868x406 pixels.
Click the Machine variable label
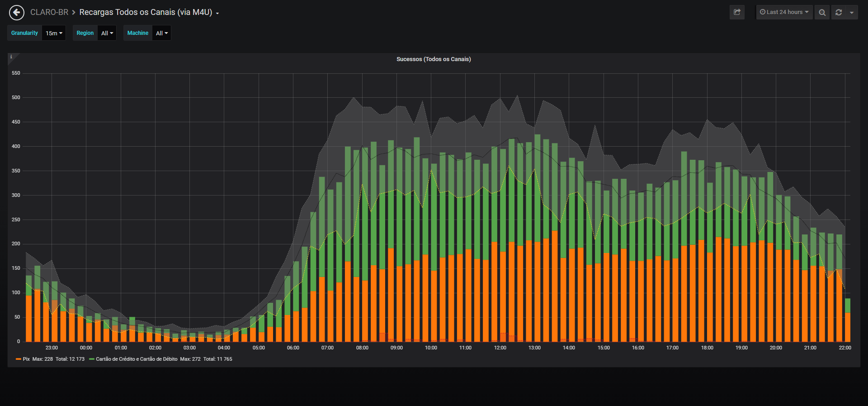(x=138, y=33)
